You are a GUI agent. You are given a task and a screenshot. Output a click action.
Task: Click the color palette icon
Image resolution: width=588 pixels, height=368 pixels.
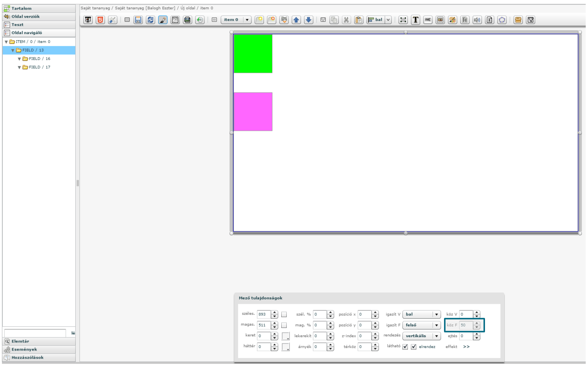click(453, 20)
